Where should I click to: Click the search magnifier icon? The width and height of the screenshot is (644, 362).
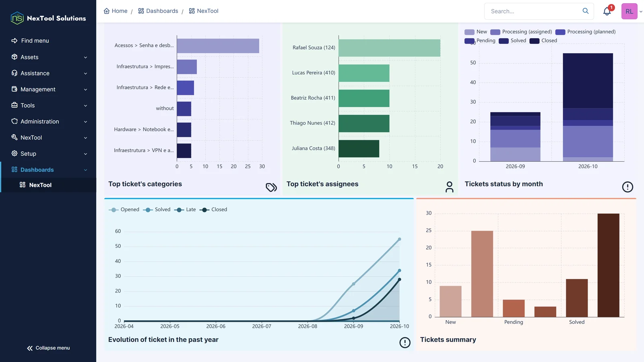pyautogui.click(x=586, y=11)
